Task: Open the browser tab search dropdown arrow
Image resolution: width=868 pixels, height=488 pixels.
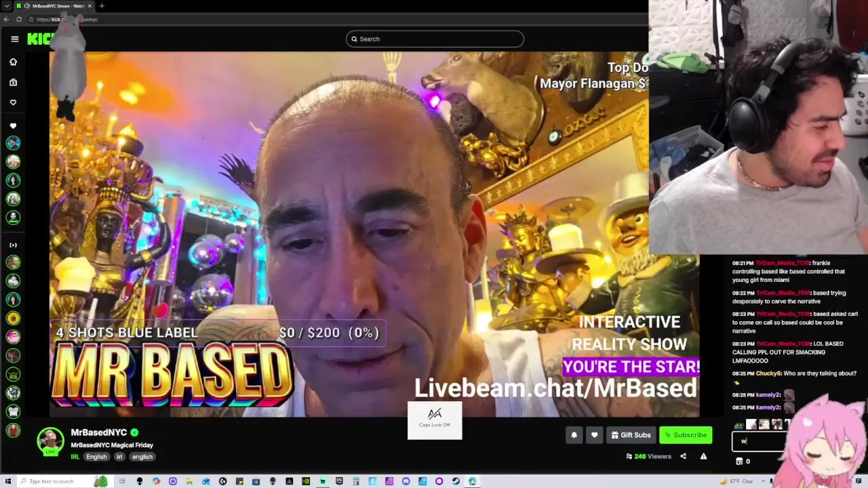Action: point(7,6)
